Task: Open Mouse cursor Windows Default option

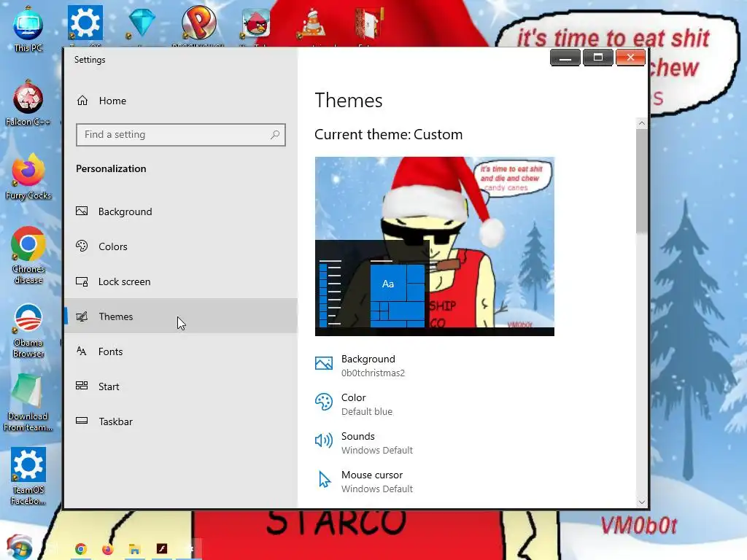Action: point(363,481)
